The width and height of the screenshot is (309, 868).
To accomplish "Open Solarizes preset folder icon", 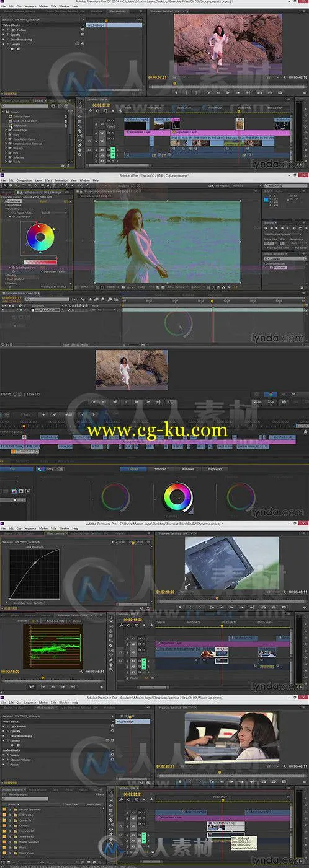I will click(9, 157).
